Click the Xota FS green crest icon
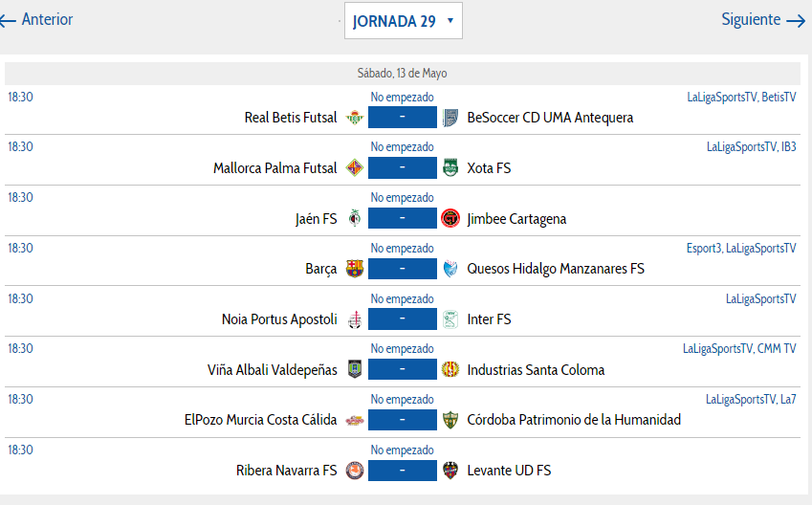Viewport: 812px width, 505px height. 450,167
